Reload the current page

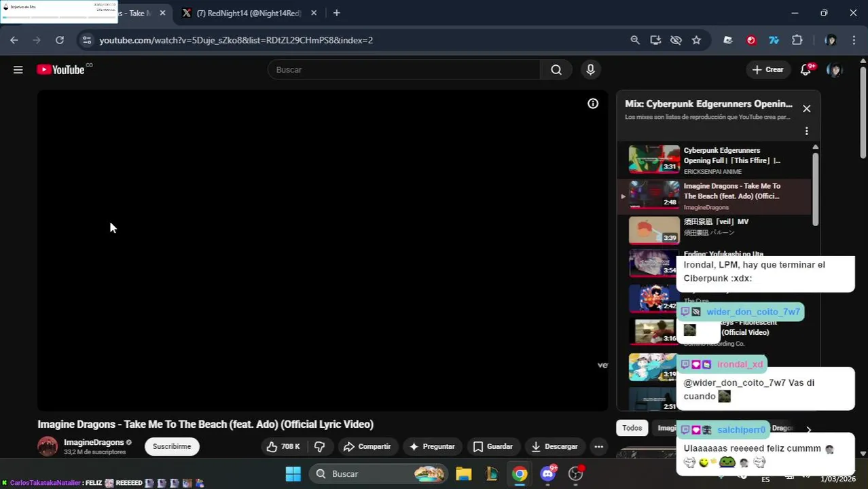tap(60, 40)
